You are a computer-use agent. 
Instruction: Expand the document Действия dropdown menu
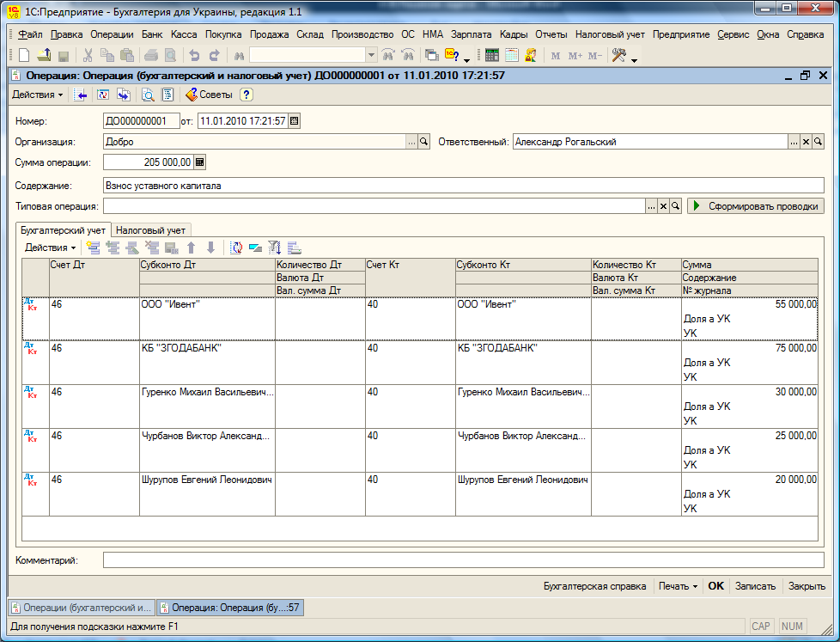pos(38,95)
